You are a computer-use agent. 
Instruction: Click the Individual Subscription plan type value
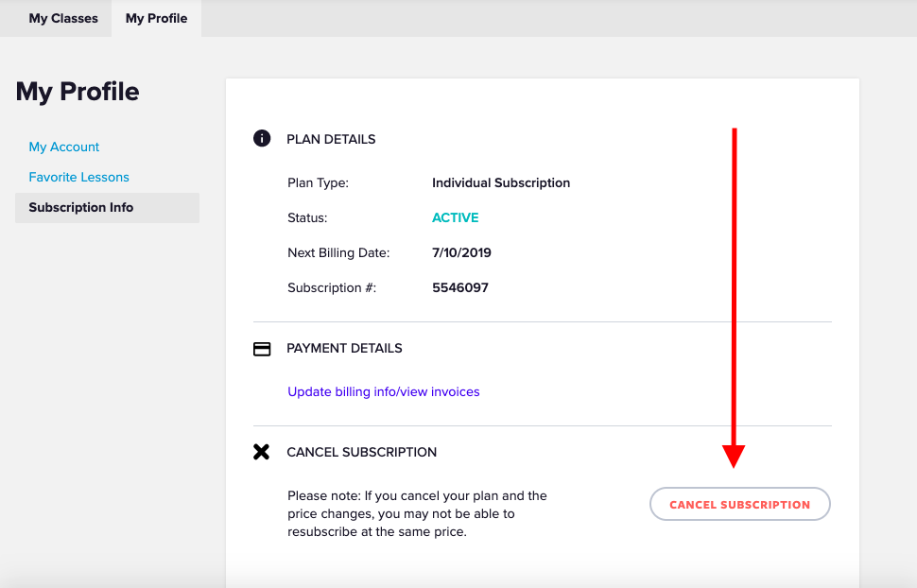(x=501, y=182)
